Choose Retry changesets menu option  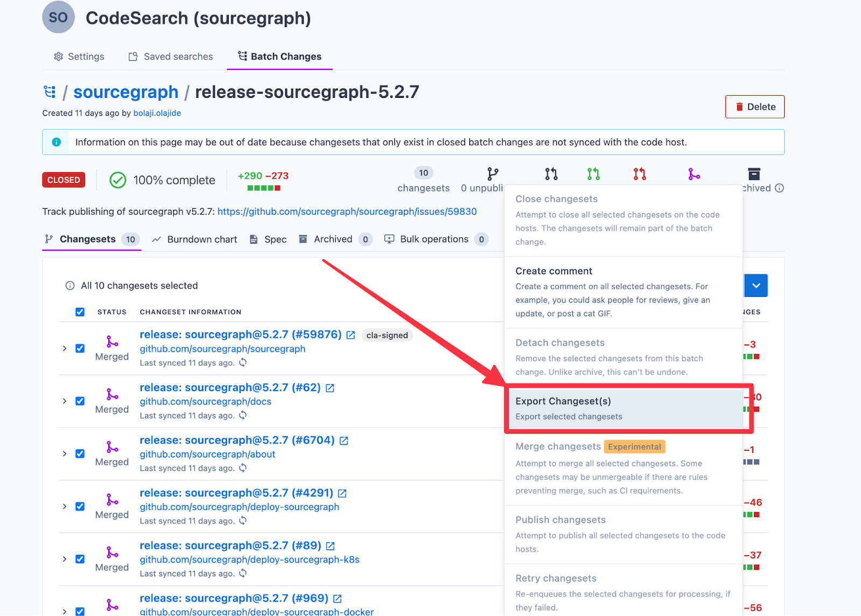point(624,590)
